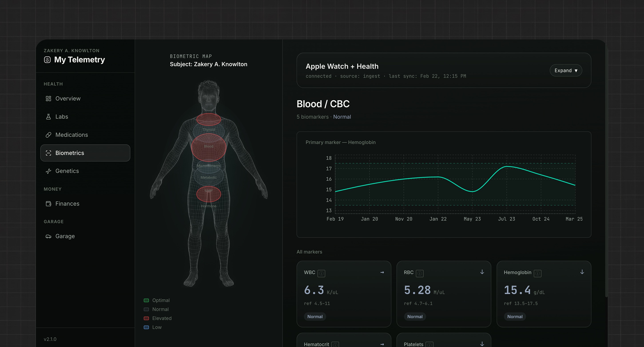Toggle the Optimal legend indicator
The height and width of the screenshot is (347, 644).
coord(147,300)
